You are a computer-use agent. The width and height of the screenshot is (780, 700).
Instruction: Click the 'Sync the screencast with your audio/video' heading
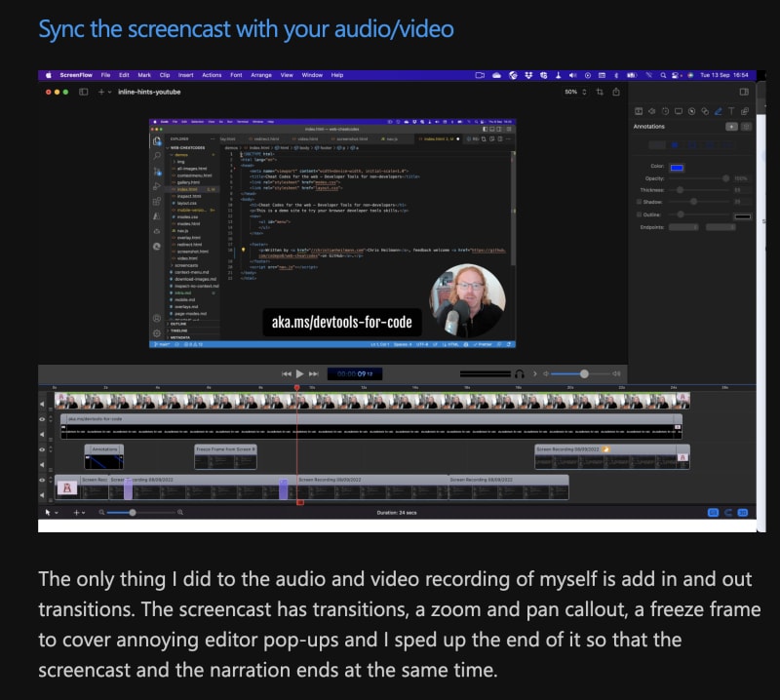tap(247, 29)
